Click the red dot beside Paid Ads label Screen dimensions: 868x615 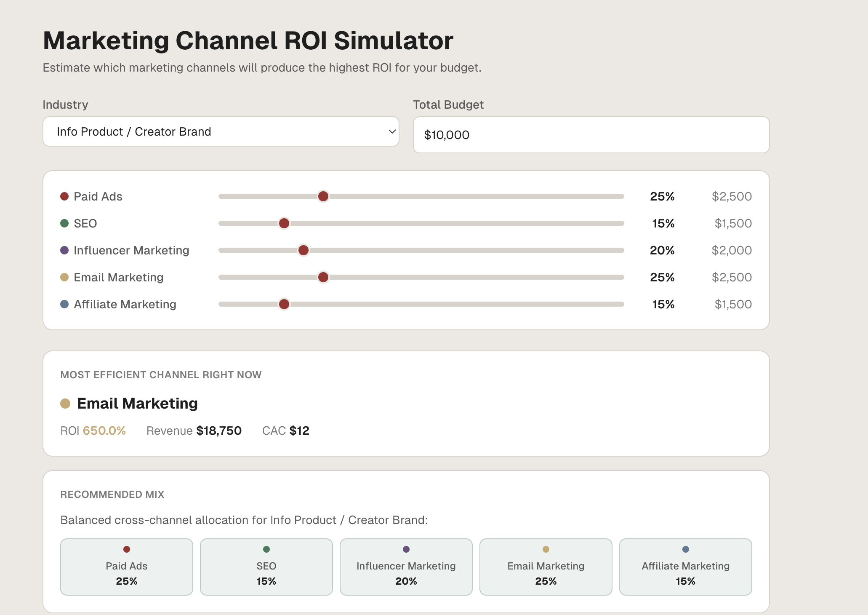pyautogui.click(x=64, y=196)
